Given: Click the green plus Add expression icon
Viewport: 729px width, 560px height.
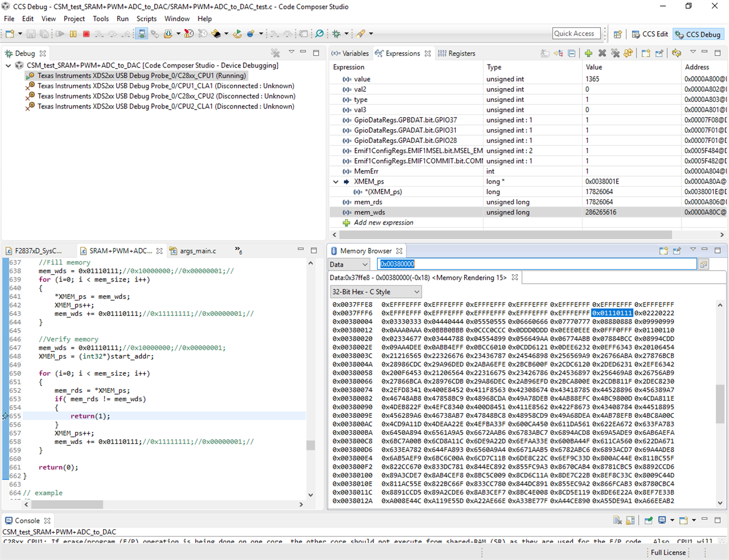Looking at the screenshot, I should (x=588, y=53).
